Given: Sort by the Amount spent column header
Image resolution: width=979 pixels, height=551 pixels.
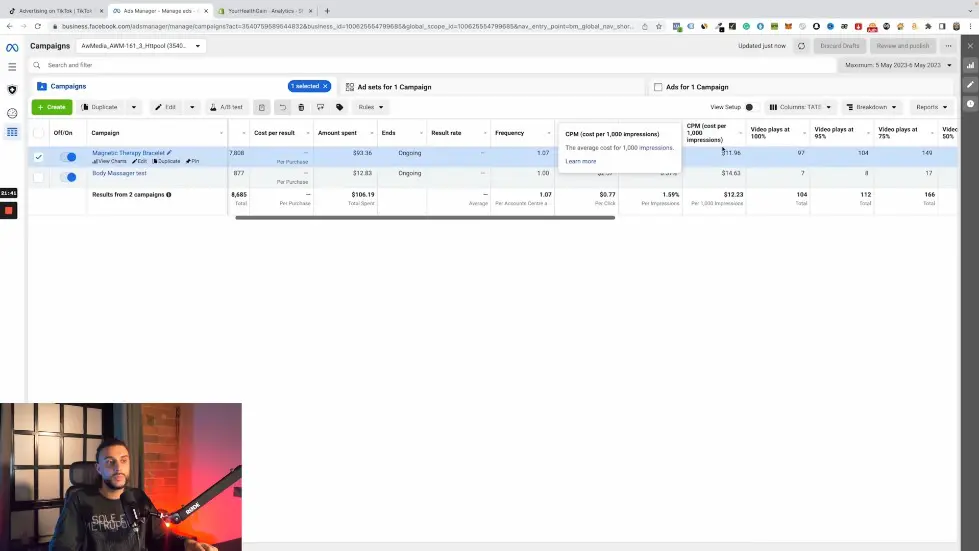Looking at the screenshot, I should click(337, 133).
